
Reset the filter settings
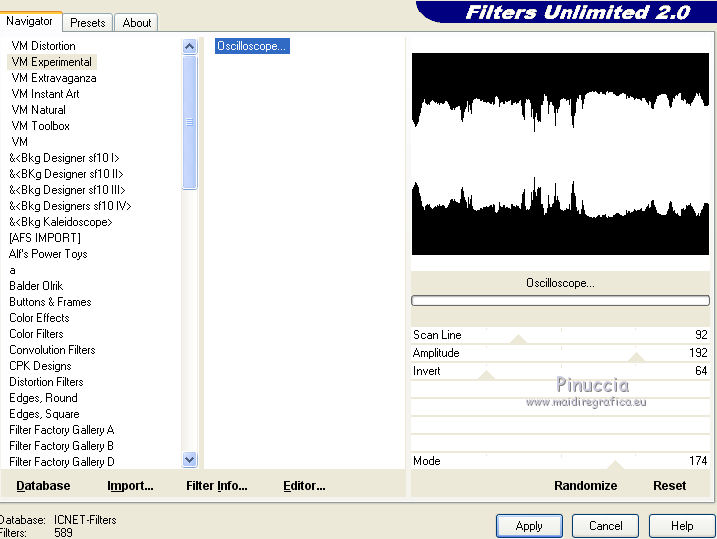click(669, 486)
